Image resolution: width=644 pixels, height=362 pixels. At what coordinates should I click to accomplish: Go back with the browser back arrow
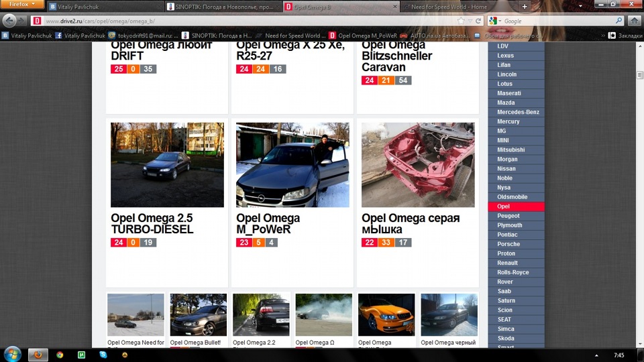pos(9,21)
